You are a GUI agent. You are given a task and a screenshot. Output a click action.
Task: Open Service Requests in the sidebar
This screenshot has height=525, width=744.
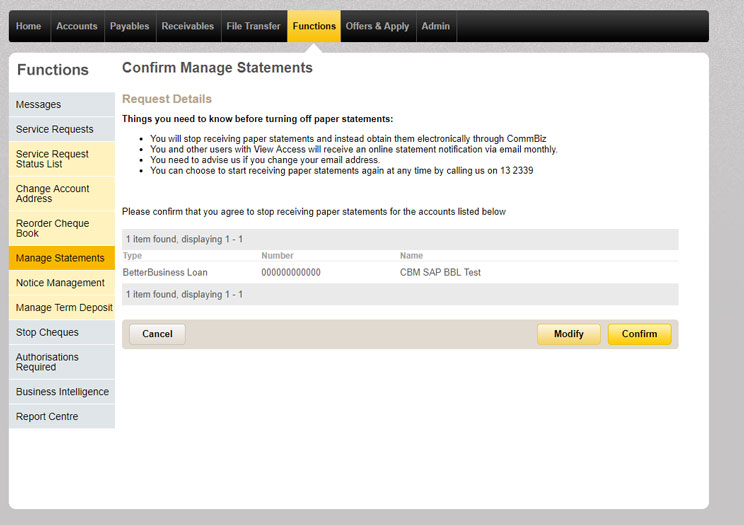pos(62,129)
